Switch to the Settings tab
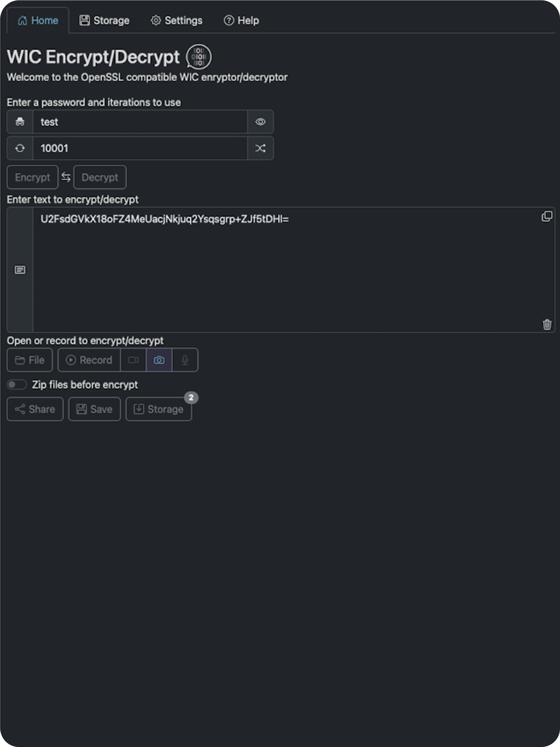 coord(176,21)
